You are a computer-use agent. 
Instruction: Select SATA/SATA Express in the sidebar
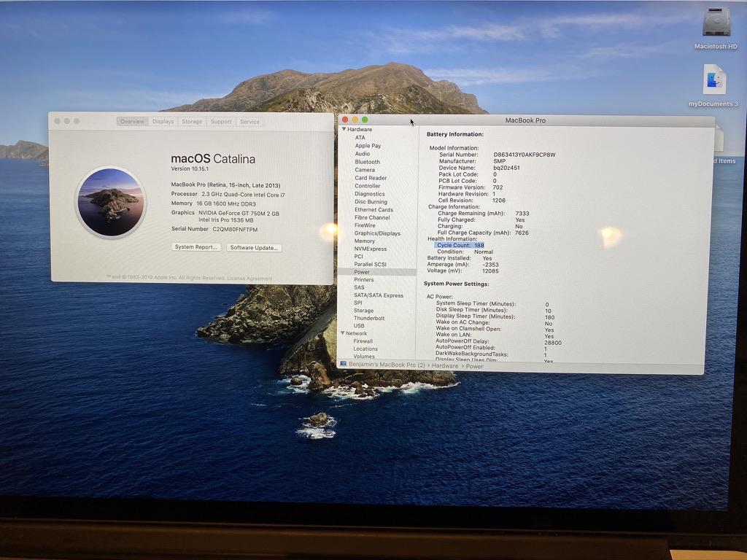tap(379, 295)
